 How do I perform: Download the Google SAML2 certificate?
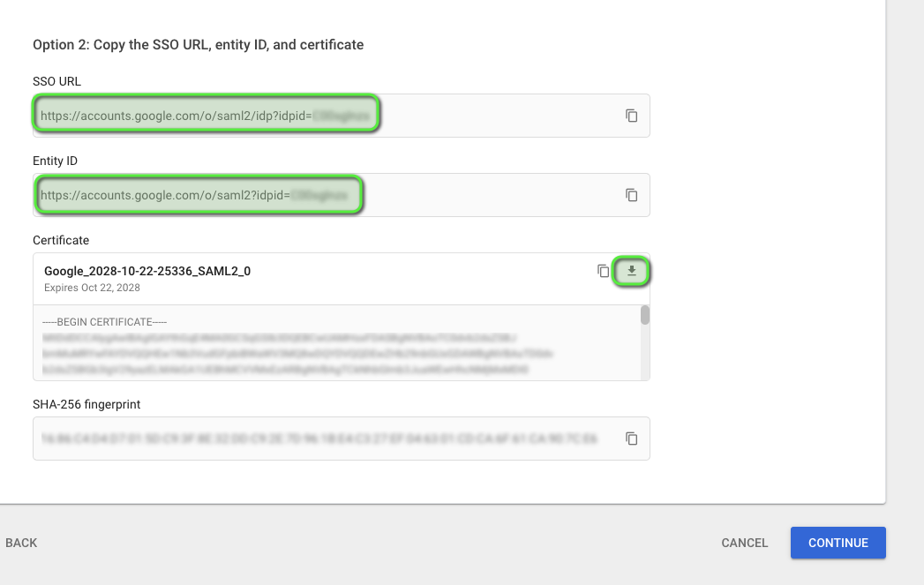[631, 272]
